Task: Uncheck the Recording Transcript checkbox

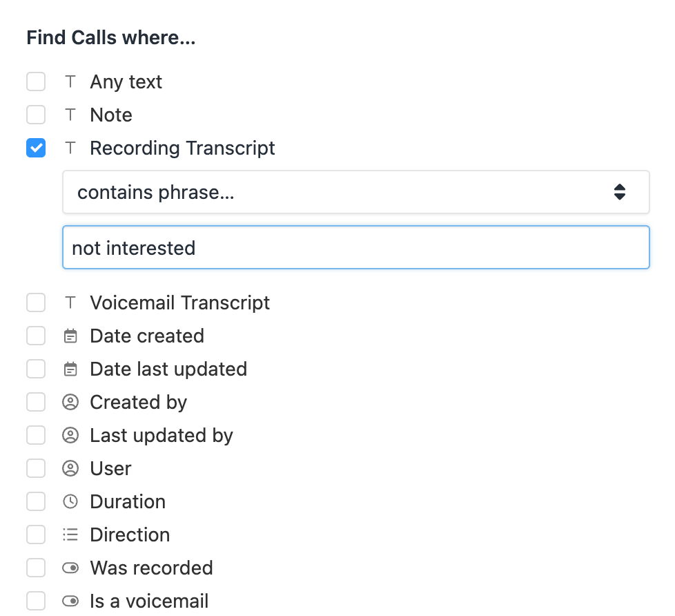Action: point(36,148)
